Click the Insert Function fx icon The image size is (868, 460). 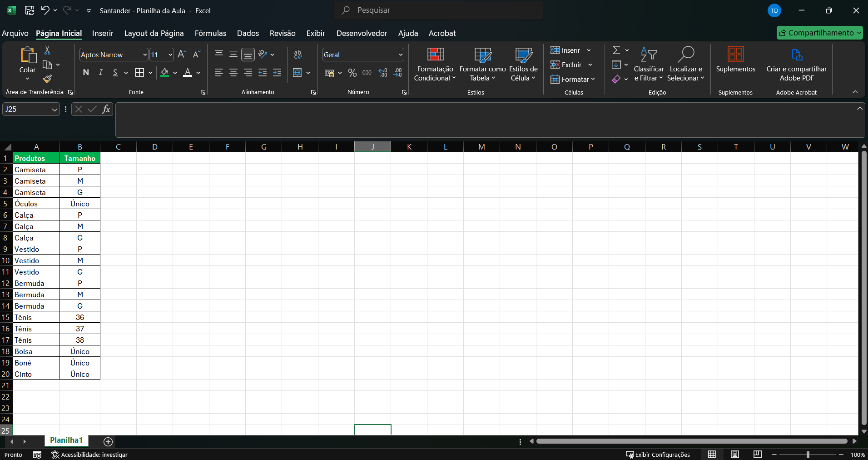click(x=106, y=109)
